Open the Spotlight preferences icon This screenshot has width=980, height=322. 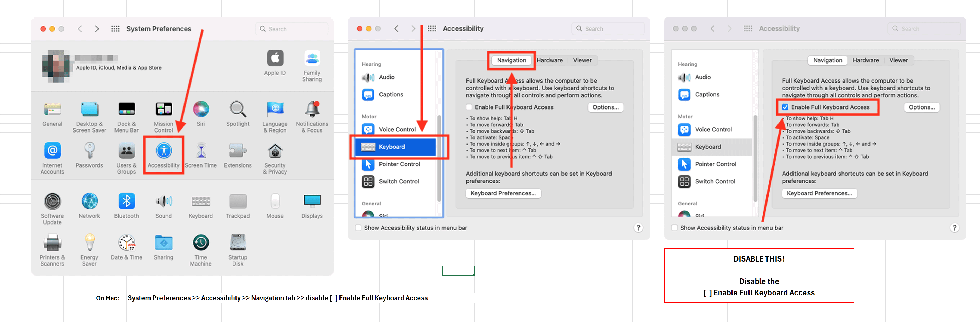238,110
